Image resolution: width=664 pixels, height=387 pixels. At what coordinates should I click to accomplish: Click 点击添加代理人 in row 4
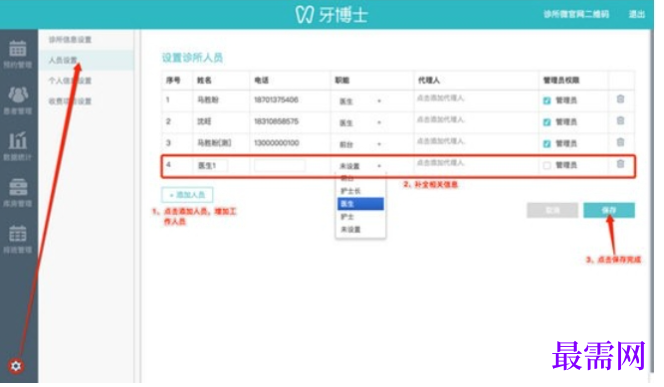[x=441, y=163]
